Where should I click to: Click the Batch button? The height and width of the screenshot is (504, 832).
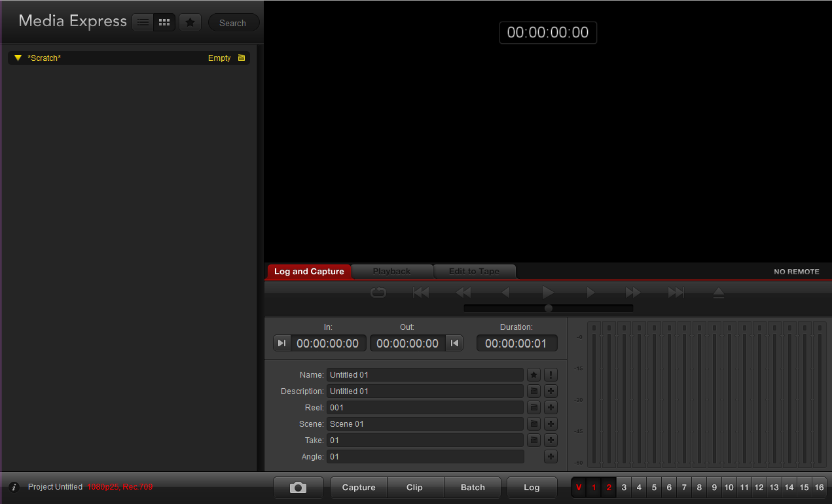pos(473,488)
